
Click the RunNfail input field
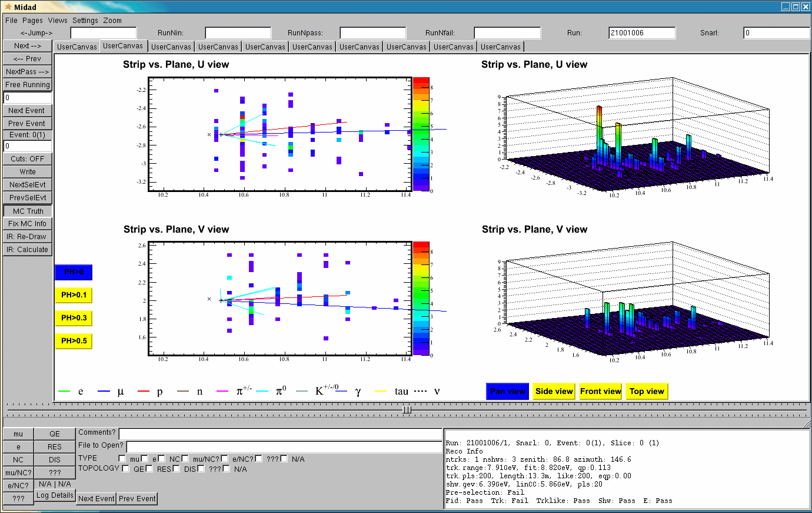(x=507, y=33)
